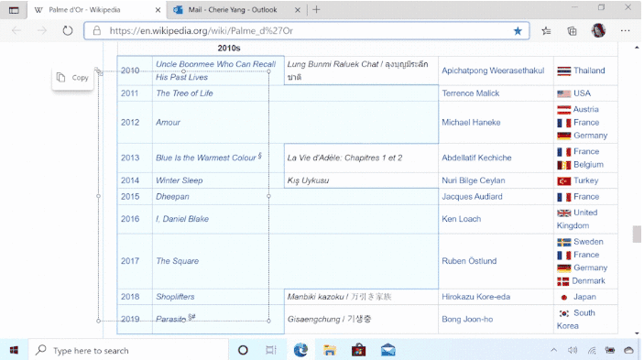Click the USA country link

[x=582, y=93]
